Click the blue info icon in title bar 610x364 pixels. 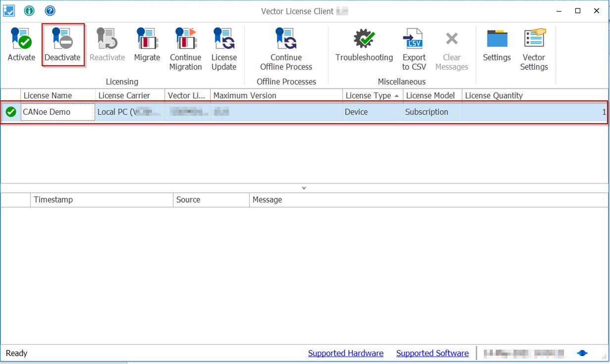(29, 10)
